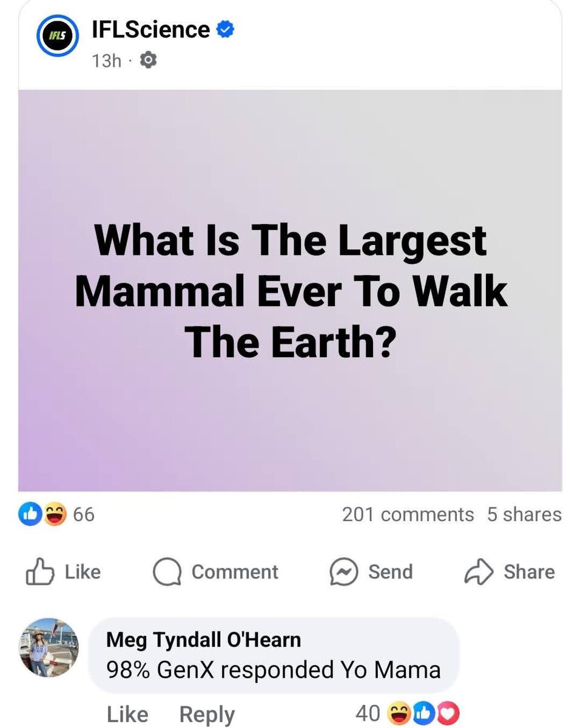580x728 pixels.
Task: View the 5 shares list
Action: pos(524,514)
